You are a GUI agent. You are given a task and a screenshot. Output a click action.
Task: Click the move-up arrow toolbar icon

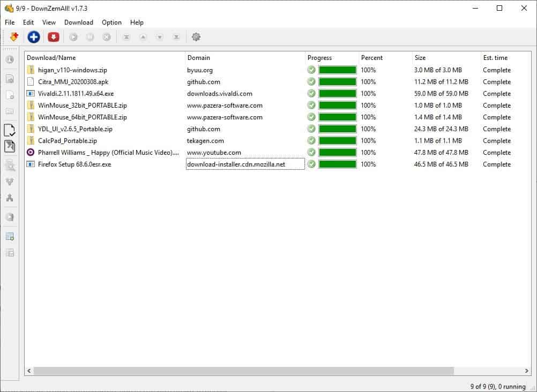click(143, 37)
